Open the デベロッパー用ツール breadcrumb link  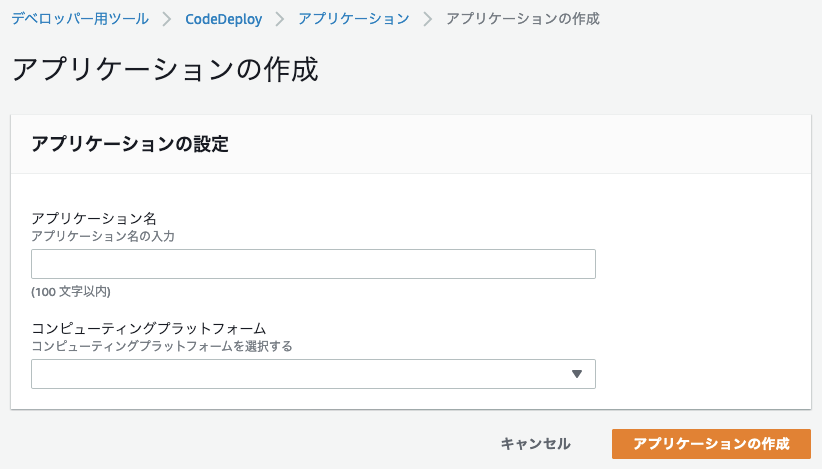pos(80,19)
